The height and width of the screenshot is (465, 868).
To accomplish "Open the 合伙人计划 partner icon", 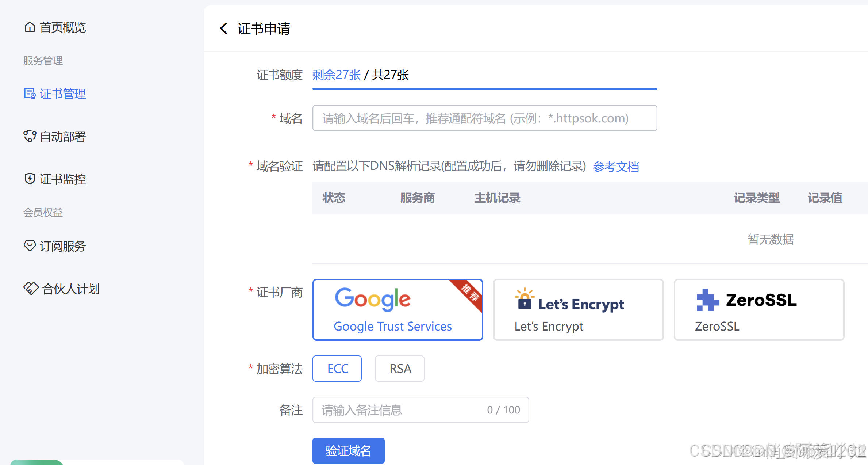I will click(30, 289).
